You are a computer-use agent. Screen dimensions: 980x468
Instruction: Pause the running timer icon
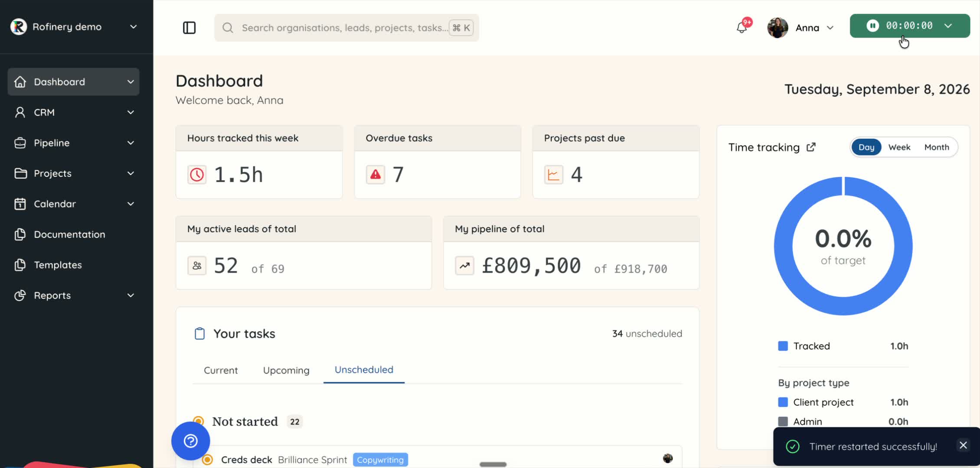[872, 26]
